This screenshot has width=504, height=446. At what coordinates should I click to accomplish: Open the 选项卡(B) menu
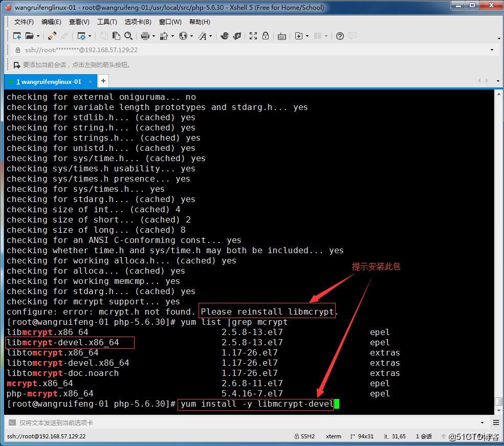[138, 22]
